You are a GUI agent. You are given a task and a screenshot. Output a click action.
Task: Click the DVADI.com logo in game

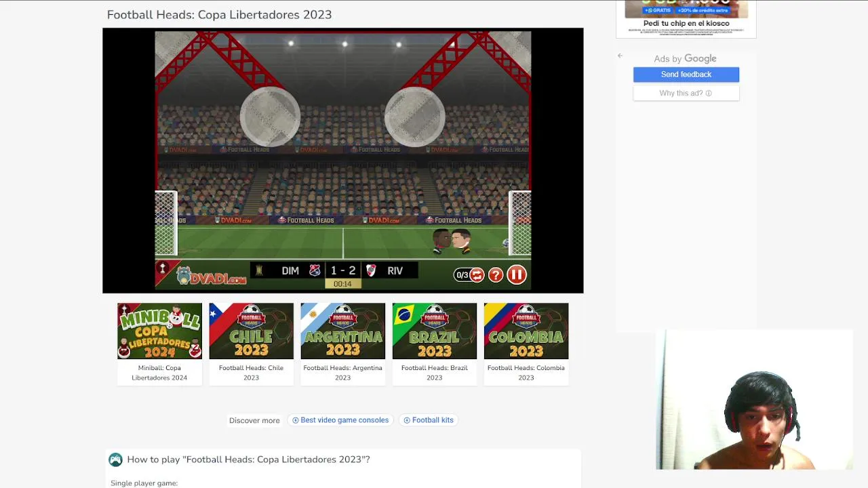tap(212, 275)
